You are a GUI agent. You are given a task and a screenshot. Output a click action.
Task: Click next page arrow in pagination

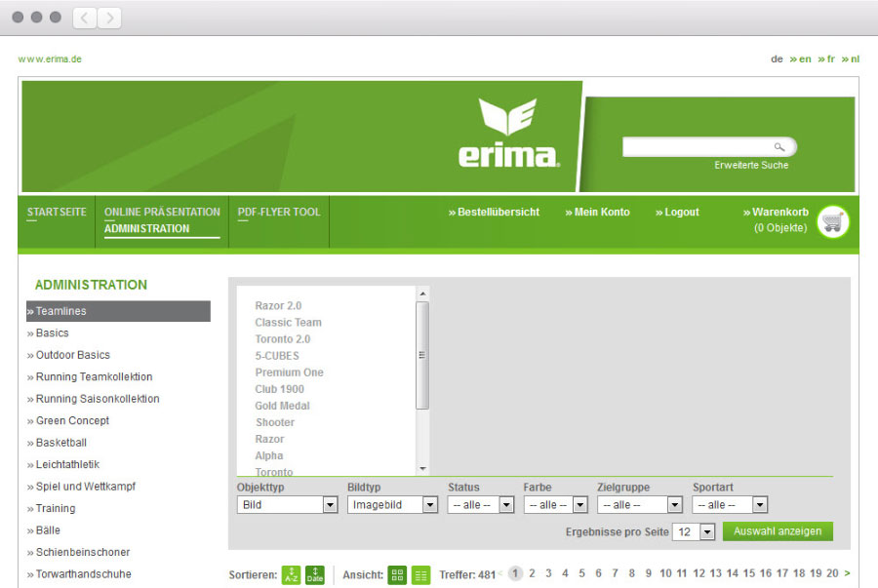pyautogui.click(x=847, y=573)
